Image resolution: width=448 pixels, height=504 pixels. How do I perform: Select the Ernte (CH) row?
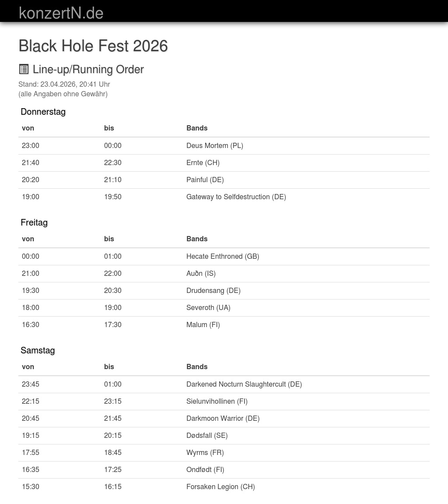coord(224,162)
